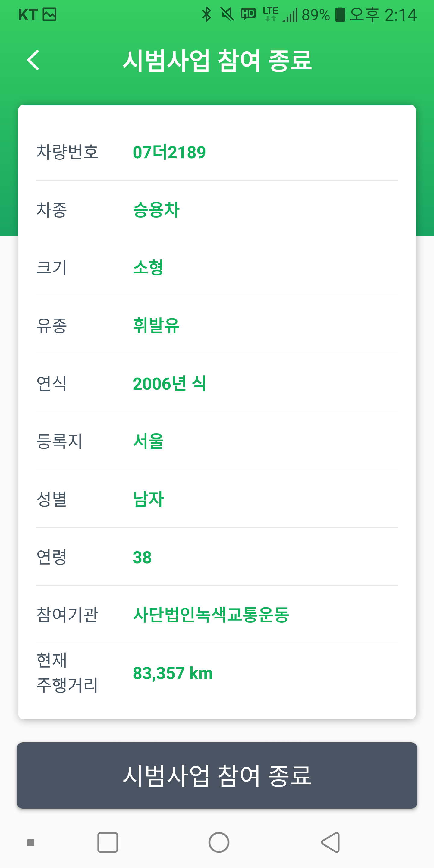The image size is (434, 868).
Task: Tap the LTE signal indicator
Action: click(270, 14)
